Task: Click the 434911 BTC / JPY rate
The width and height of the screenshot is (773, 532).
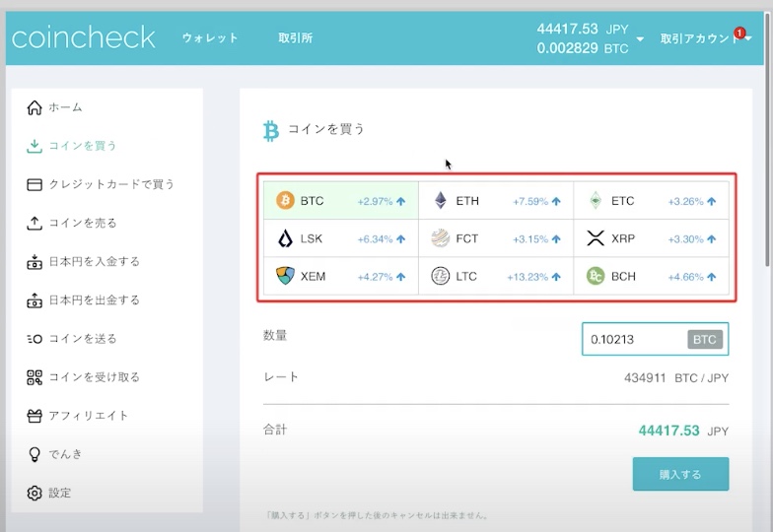Action: [676, 378]
